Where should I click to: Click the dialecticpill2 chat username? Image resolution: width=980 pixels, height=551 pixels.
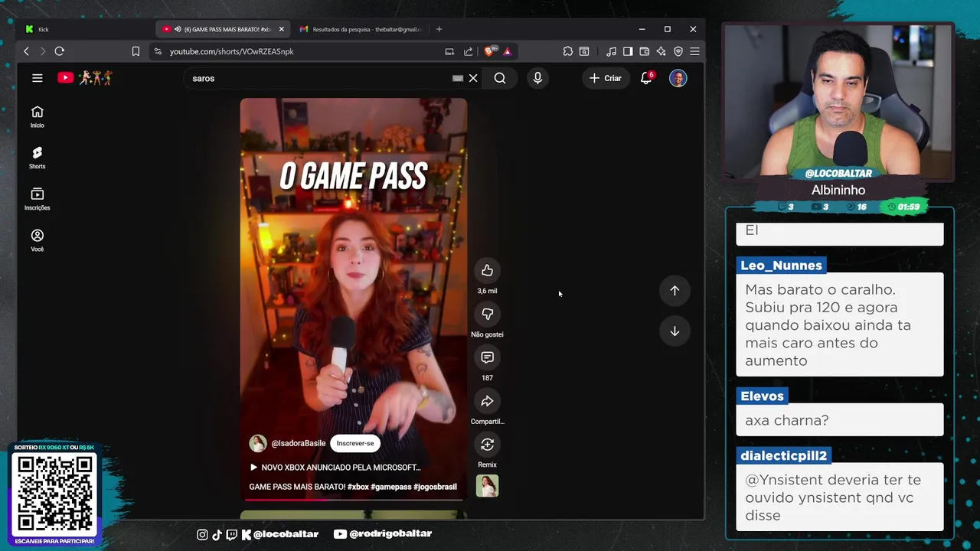coord(783,455)
